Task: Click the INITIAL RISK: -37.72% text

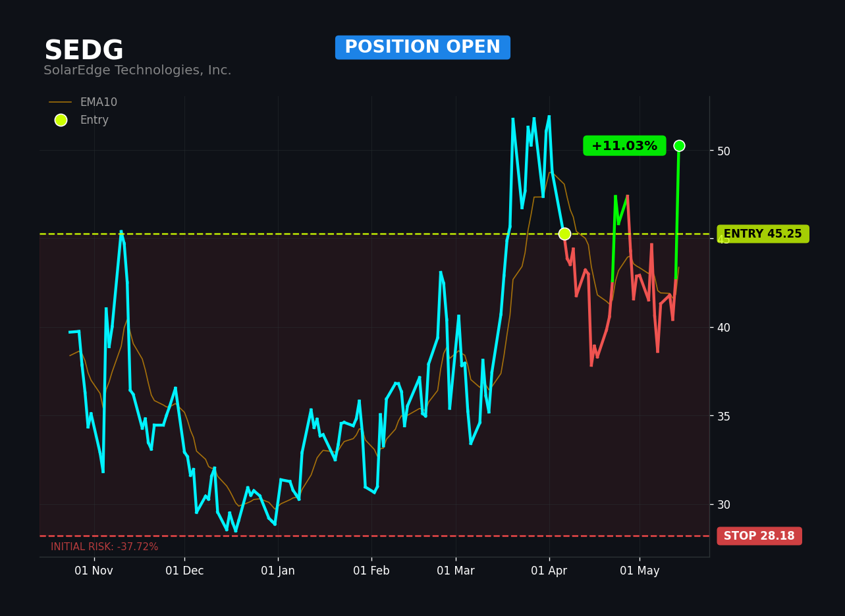Action: point(105,547)
